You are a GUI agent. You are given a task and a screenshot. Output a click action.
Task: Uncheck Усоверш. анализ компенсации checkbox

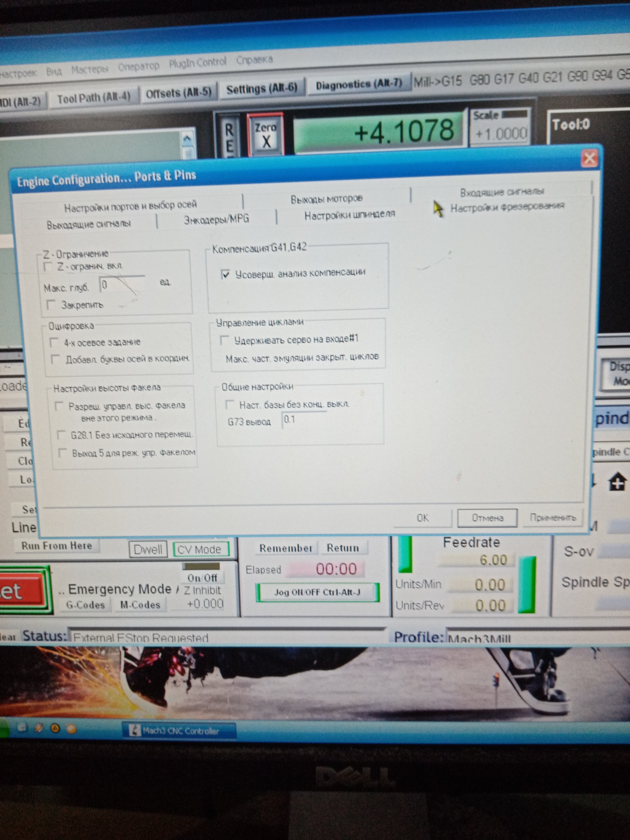226,274
